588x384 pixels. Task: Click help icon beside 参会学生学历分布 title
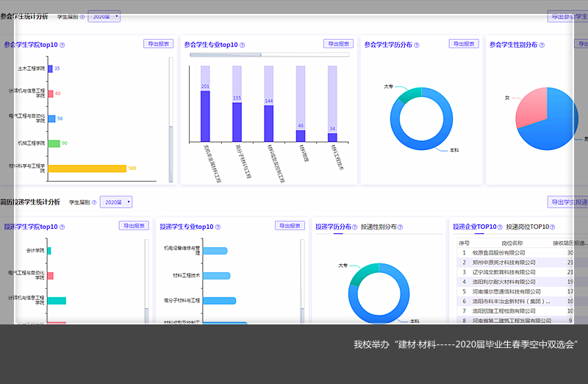[417, 45]
